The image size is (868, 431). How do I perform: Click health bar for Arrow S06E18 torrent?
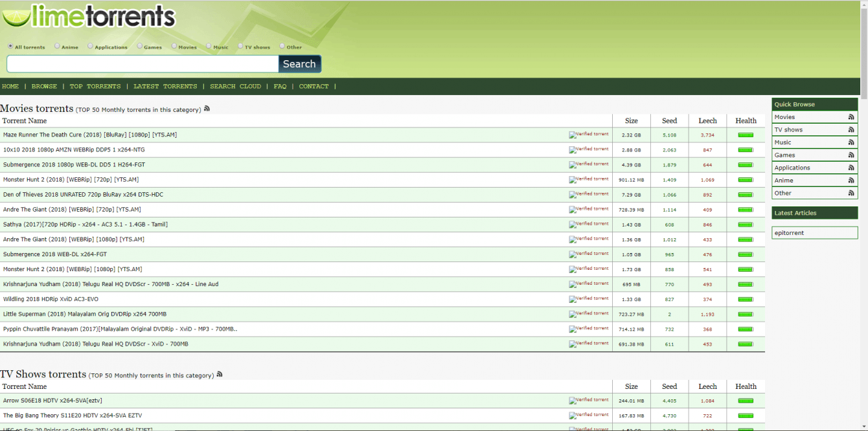(746, 401)
